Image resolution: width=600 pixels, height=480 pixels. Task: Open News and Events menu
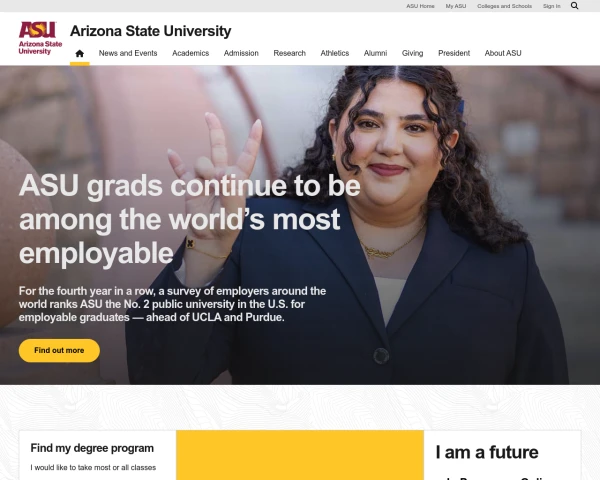128,53
